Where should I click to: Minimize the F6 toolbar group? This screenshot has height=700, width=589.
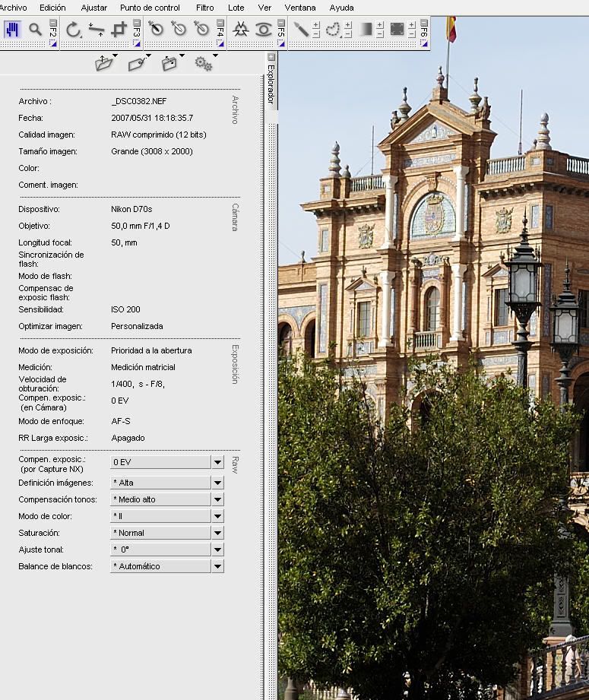tap(424, 22)
